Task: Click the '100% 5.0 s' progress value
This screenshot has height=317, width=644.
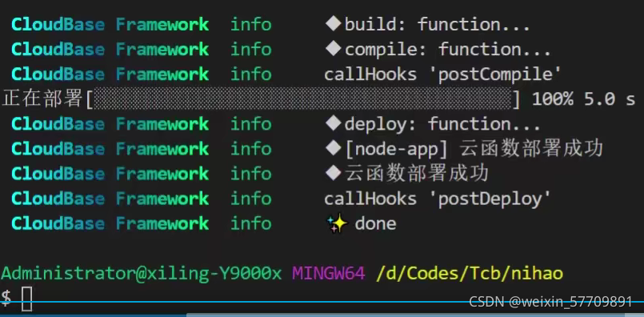Action: [584, 99]
